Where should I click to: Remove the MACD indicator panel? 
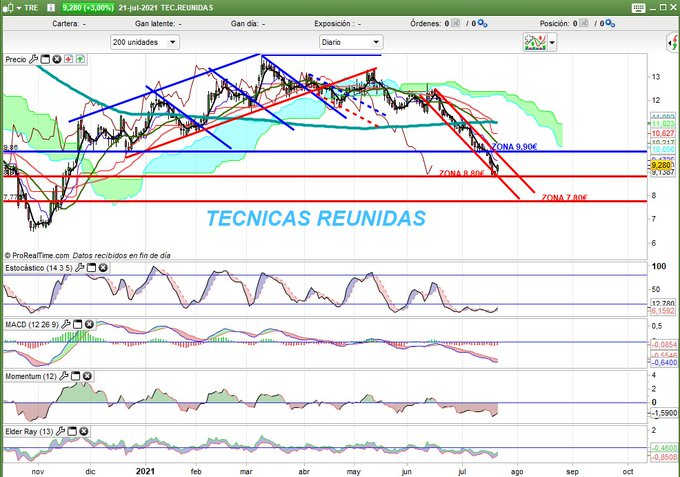(89, 324)
